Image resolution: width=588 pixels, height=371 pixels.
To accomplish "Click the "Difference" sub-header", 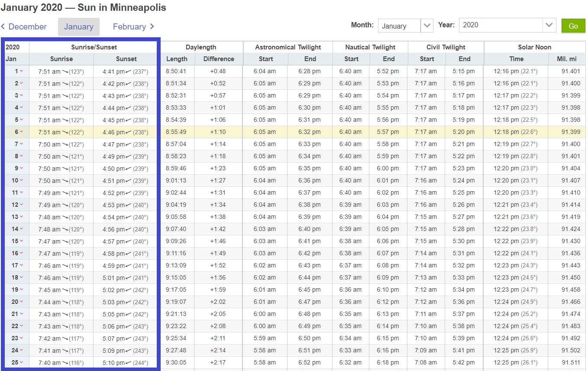I will coord(219,59).
